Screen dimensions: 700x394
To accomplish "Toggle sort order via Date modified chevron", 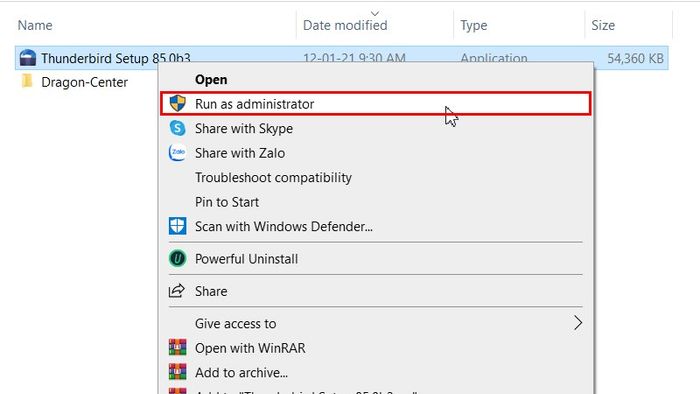I will pyautogui.click(x=375, y=14).
